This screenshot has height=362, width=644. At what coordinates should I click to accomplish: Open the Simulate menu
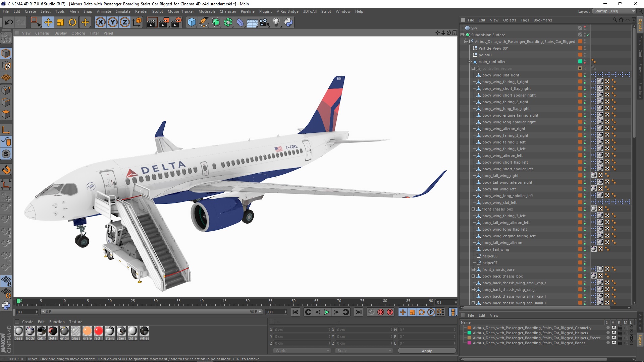point(123,11)
